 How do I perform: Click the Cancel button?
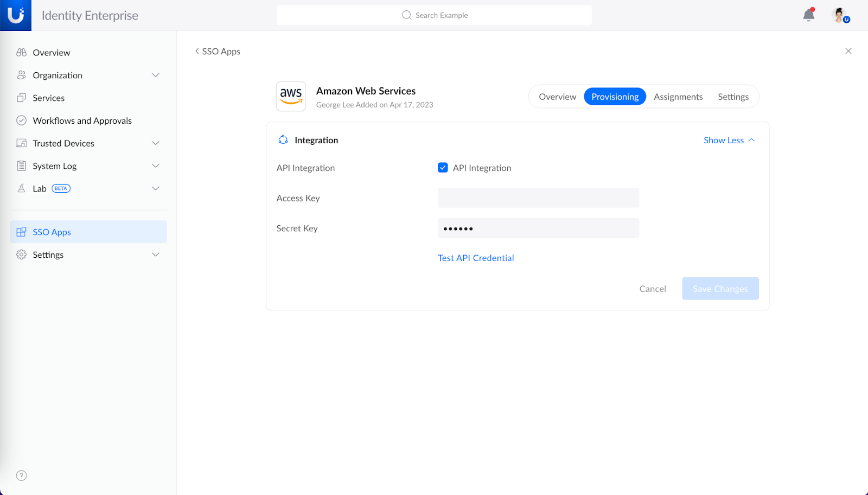653,289
